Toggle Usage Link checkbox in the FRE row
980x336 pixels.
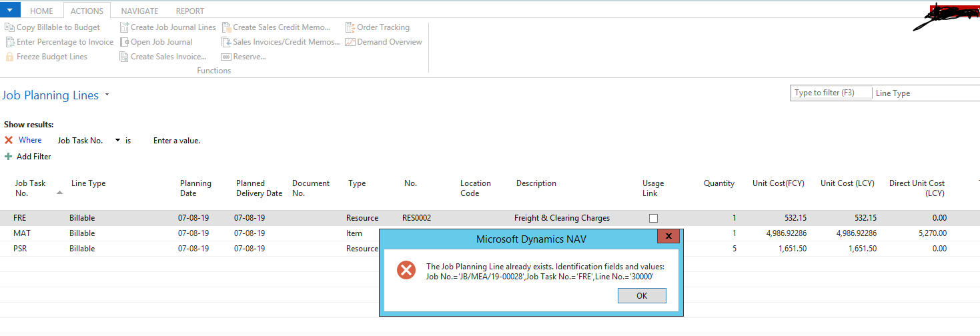pos(653,218)
